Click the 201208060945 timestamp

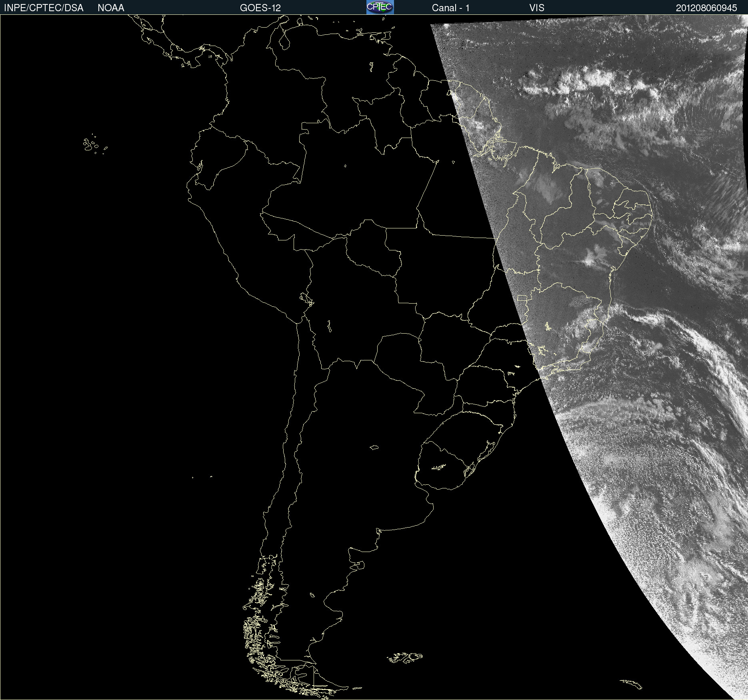coord(706,8)
